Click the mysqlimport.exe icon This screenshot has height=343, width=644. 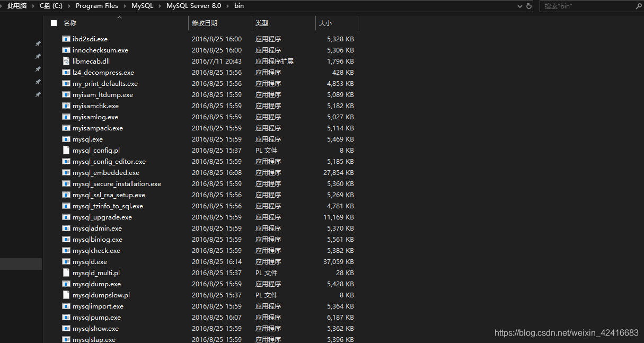(x=66, y=306)
